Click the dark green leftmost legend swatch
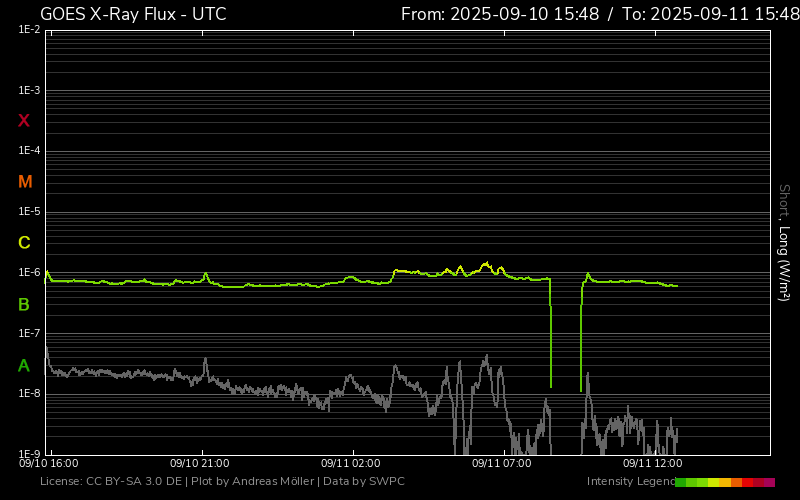Screen dimensions: 800x500 [680, 482]
